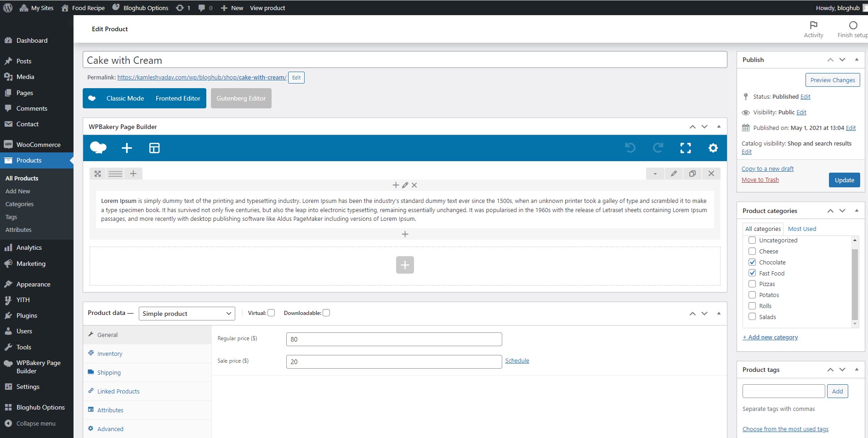
Task: Open the Simple product type dropdown
Action: pyautogui.click(x=187, y=314)
